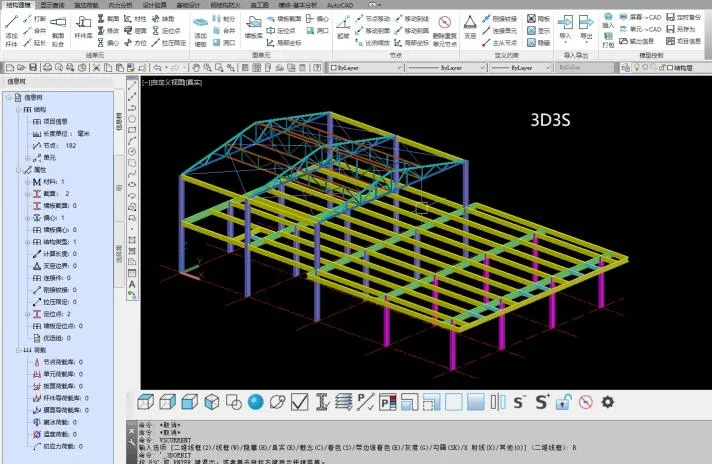Click the S plus icon in view toolbar

click(541, 402)
